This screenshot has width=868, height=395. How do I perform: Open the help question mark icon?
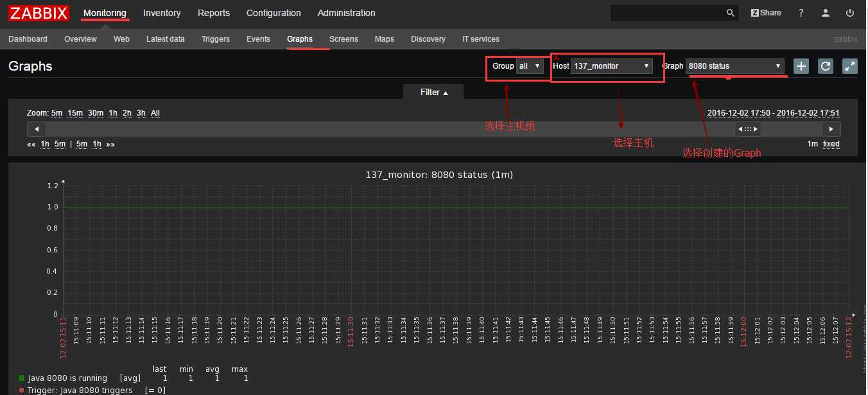[x=801, y=13]
